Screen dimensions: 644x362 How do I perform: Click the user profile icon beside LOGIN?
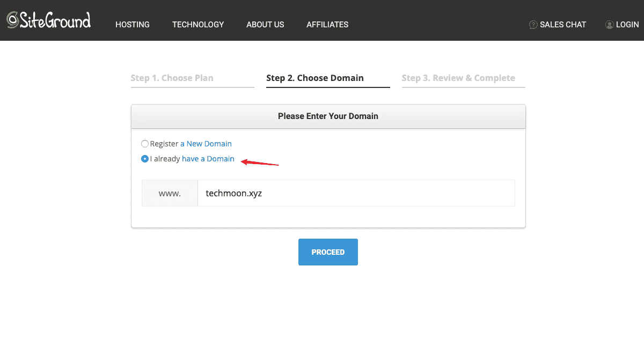(x=609, y=25)
